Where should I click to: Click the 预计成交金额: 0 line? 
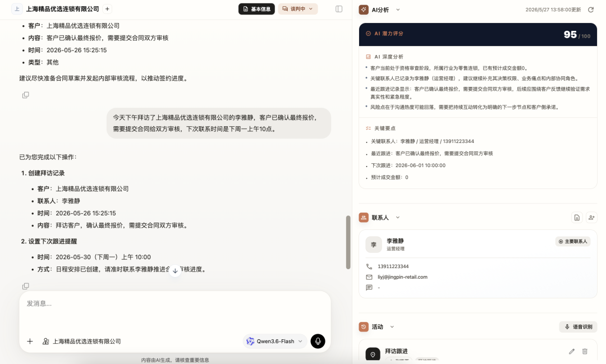(x=389, y=177)
